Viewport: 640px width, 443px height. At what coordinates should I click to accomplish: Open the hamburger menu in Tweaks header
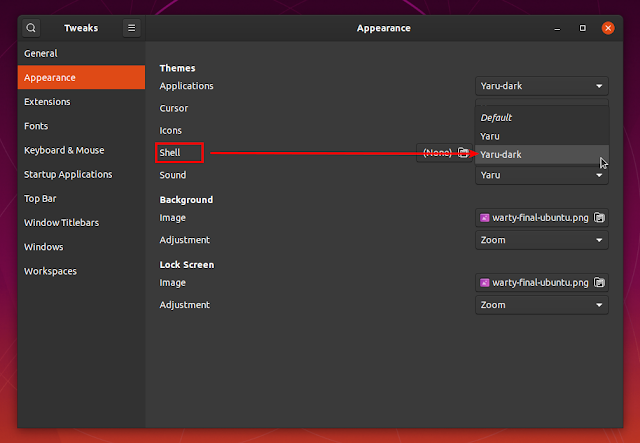(131, 28)
